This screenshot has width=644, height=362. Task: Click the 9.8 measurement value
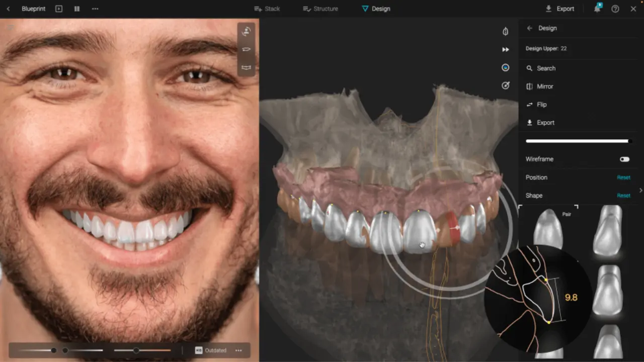[x=571, y=298]
